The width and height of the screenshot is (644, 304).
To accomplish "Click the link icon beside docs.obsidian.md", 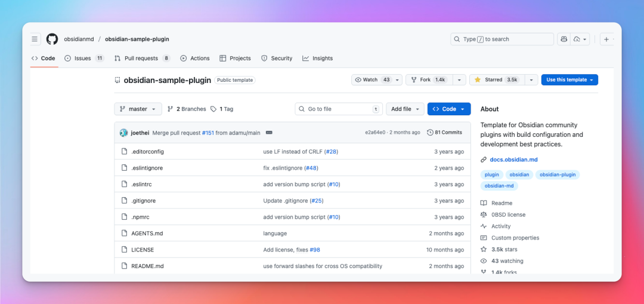I will tap(484, 159).
